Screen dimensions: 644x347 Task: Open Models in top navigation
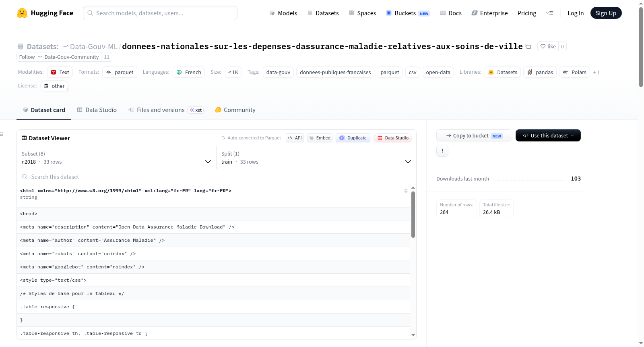[283, 13]
